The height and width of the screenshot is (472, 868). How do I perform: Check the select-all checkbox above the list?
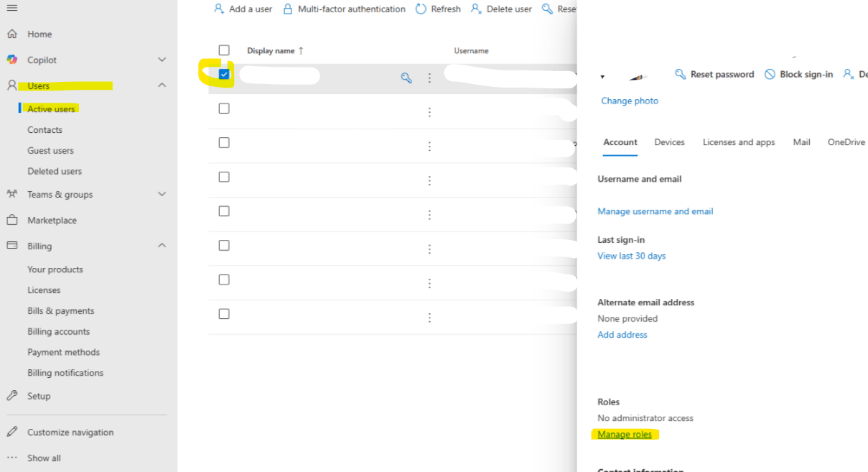(x=223, y=50)
